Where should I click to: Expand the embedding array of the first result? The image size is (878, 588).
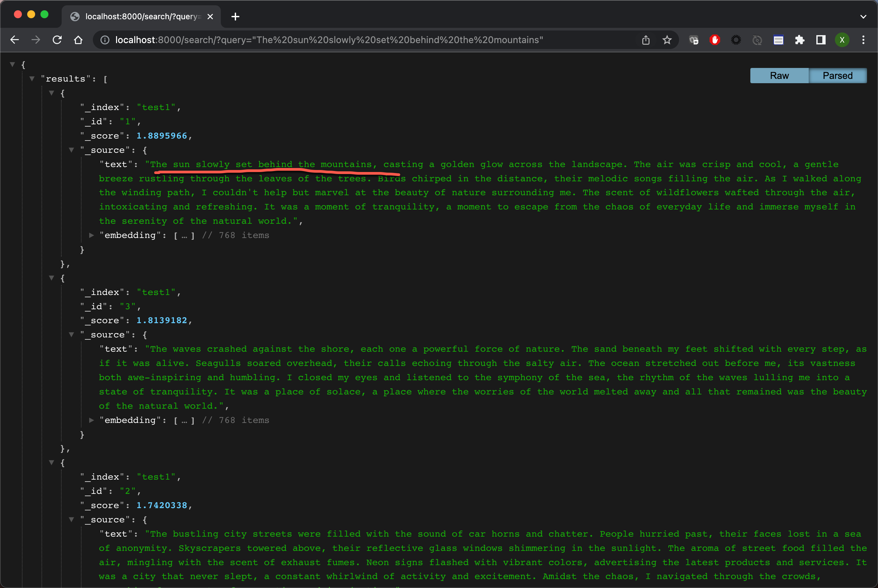[x=91, y=235]
